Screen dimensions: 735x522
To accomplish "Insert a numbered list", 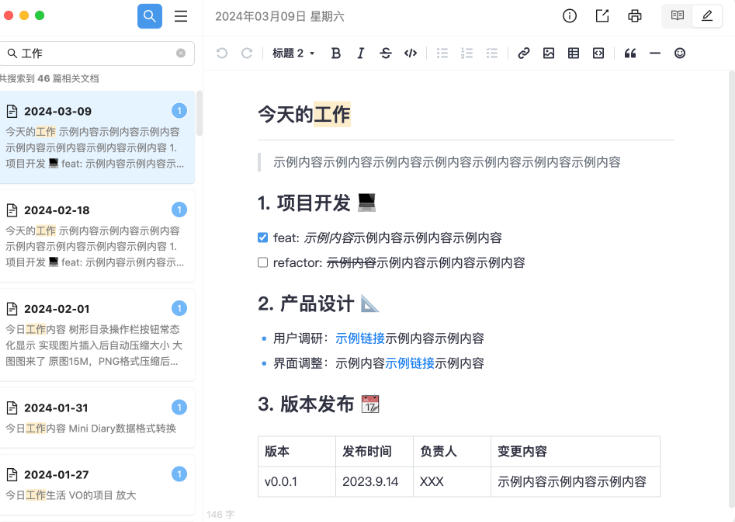I will click(467, 53).
